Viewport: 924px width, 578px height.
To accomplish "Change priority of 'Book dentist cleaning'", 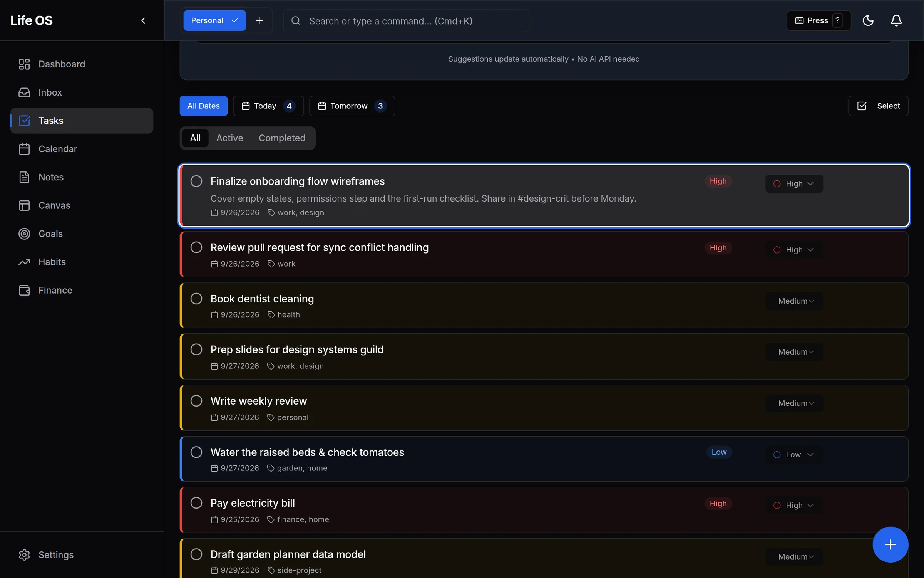I will [x=794, y=301].
